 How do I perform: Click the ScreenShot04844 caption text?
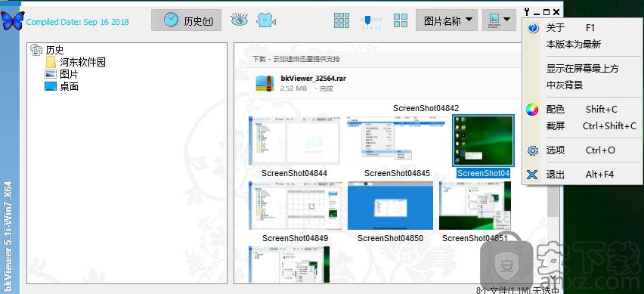click(295, 173)
